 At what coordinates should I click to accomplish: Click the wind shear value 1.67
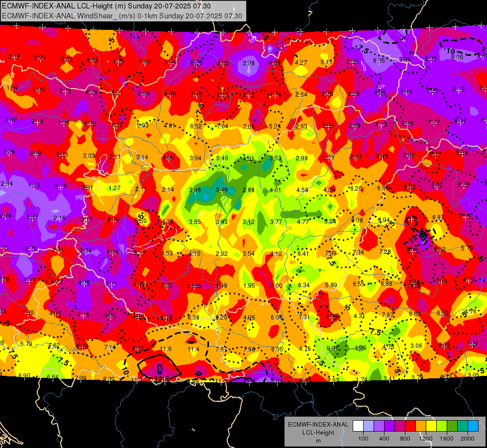click(x=33, y=217)
